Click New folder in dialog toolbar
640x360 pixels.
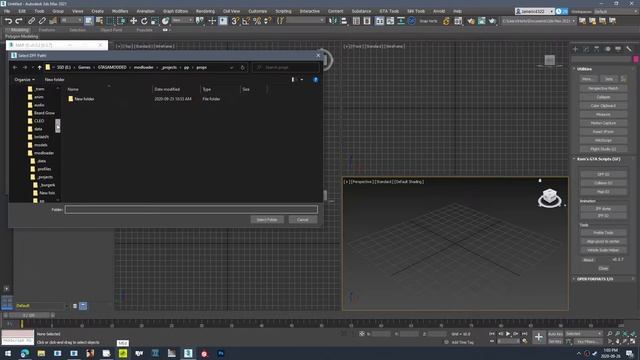(x=54, y=80)
